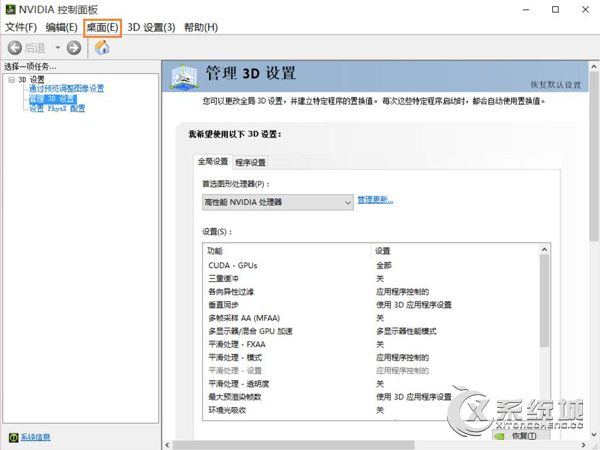Open the 帮助(H) menu
Viewport: 600px width, 450px height.
click(x=201, y=28)
